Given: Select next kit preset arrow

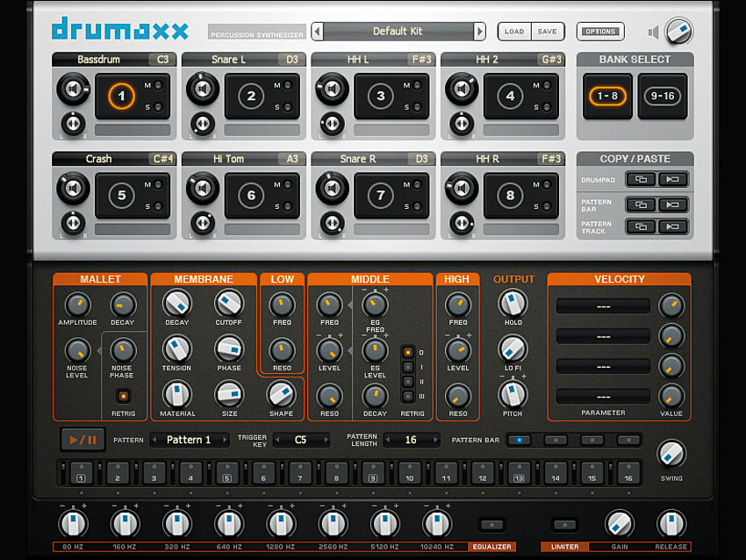Looking at the screenshot, I should pos(479,32).
